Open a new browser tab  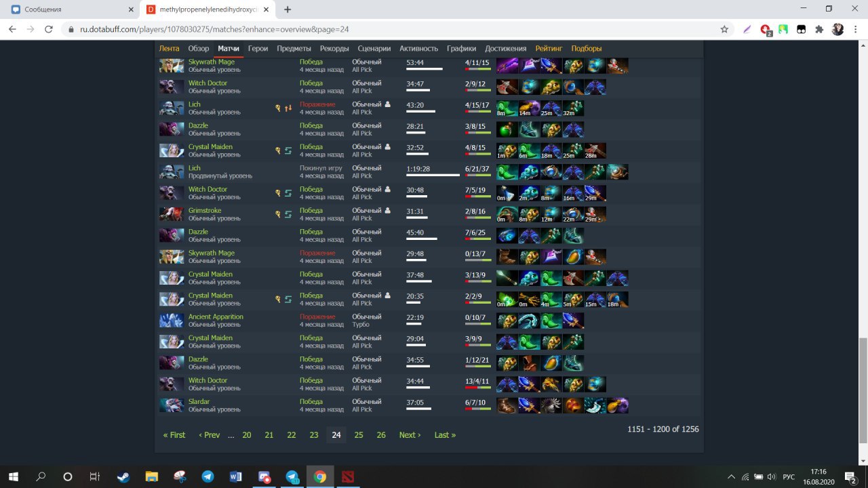(x=288, y=9)
